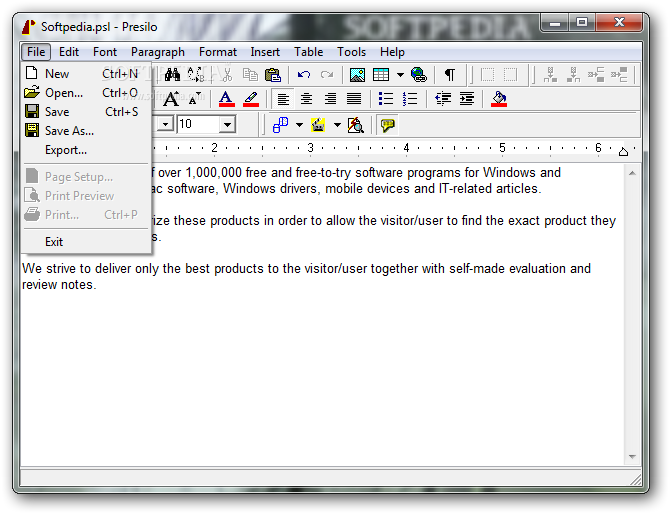Click the Paste clipboard icon
The width and height of the screenshot is (670, 514).
coord(273,75)
